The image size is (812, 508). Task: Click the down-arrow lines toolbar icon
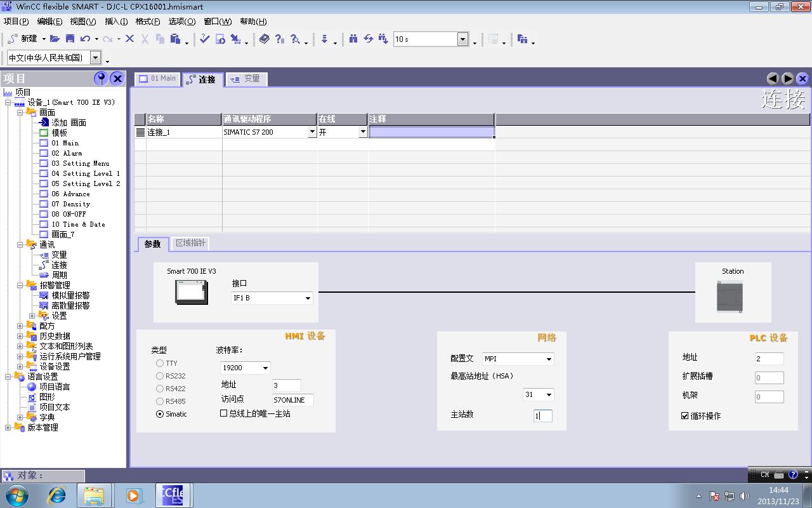pos(324,39)
